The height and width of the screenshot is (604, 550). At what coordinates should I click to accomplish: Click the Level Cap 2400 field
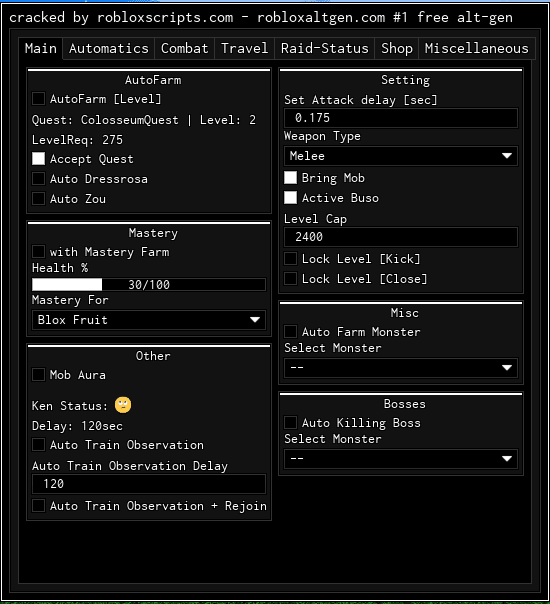click(401, 237)
